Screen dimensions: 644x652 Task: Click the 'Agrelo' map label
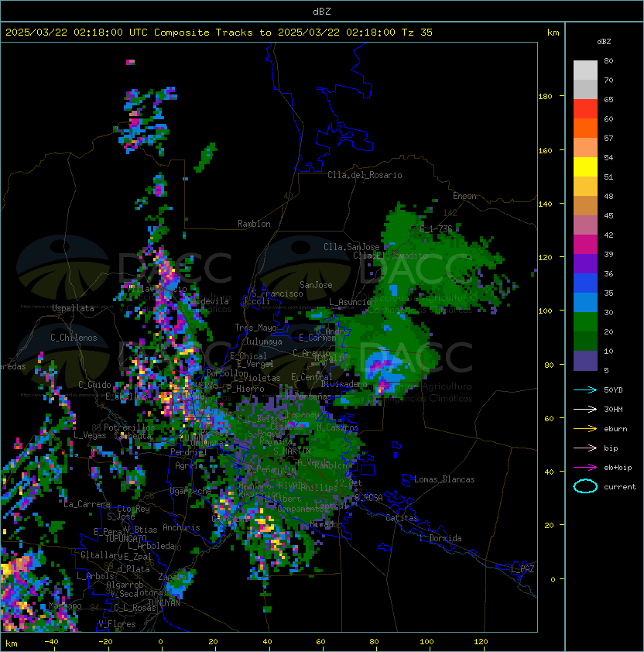[x=189, y=465]
